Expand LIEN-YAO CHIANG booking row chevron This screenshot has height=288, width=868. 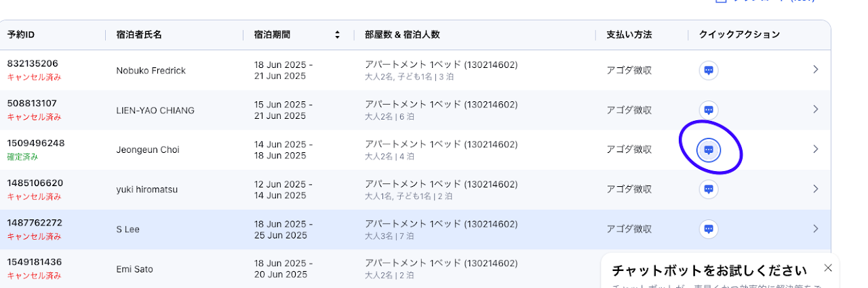pos(816,109)
